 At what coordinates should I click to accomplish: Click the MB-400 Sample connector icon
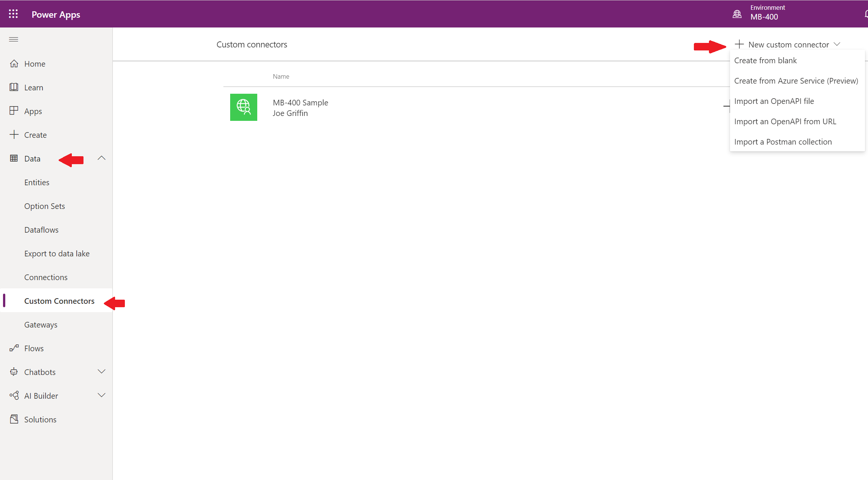tap(244, 107)
